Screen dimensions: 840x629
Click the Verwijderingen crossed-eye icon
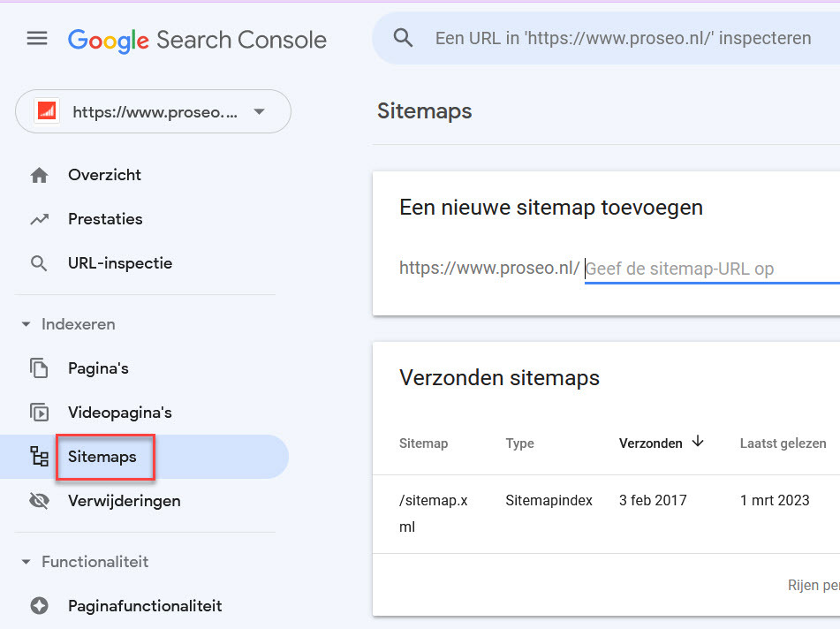tap(39, 501)
